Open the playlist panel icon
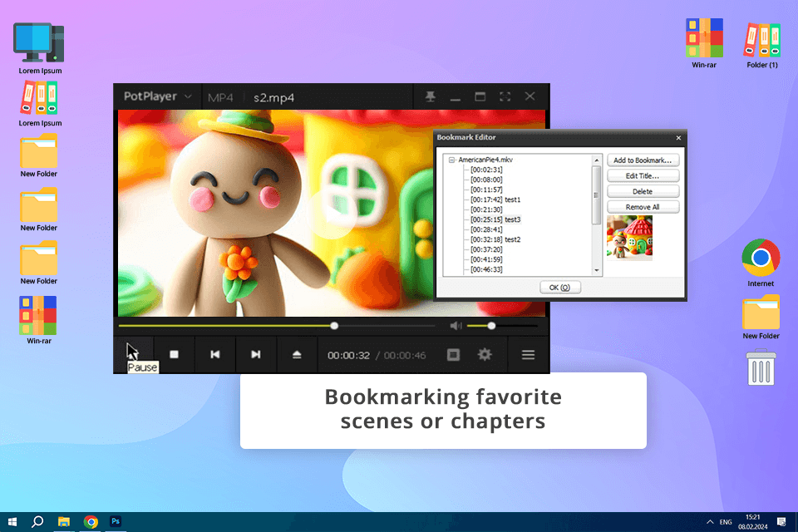 tap(453, 354)
